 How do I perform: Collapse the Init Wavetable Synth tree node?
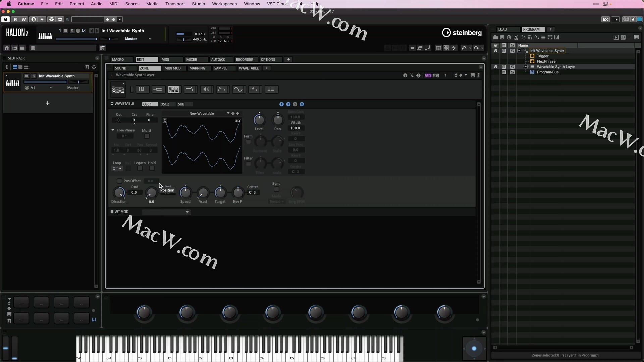[519, 51]
